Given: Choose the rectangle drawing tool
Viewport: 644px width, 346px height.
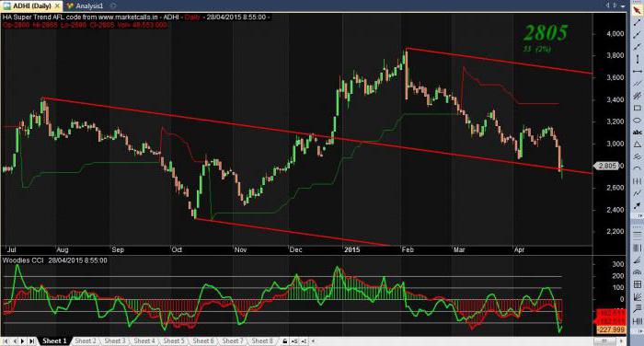Looking at the screenshot, I should click(x=637, y=109).
